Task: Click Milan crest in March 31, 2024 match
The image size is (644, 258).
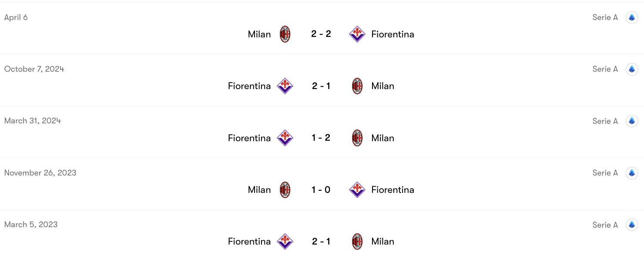Action: click(357, 138)
